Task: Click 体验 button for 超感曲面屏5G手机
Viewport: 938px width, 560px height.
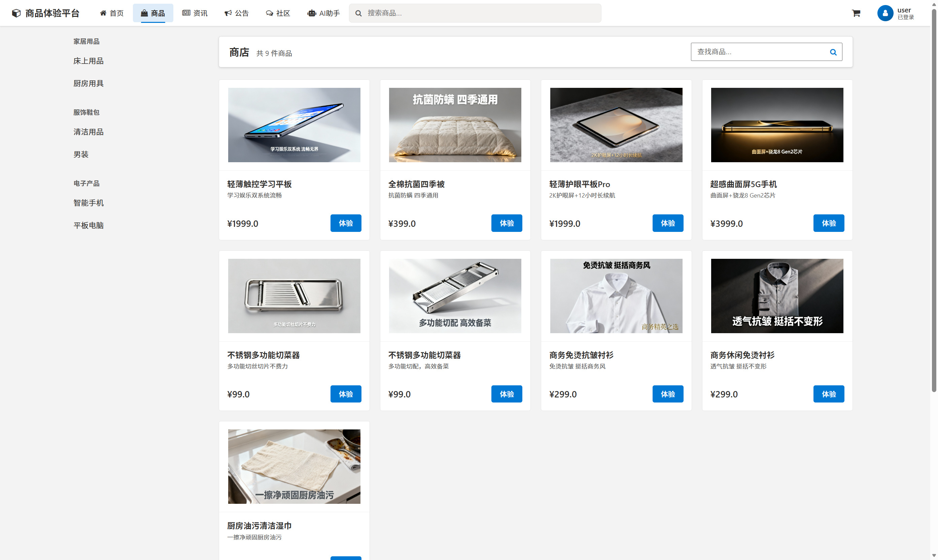Action: point(829,223)
